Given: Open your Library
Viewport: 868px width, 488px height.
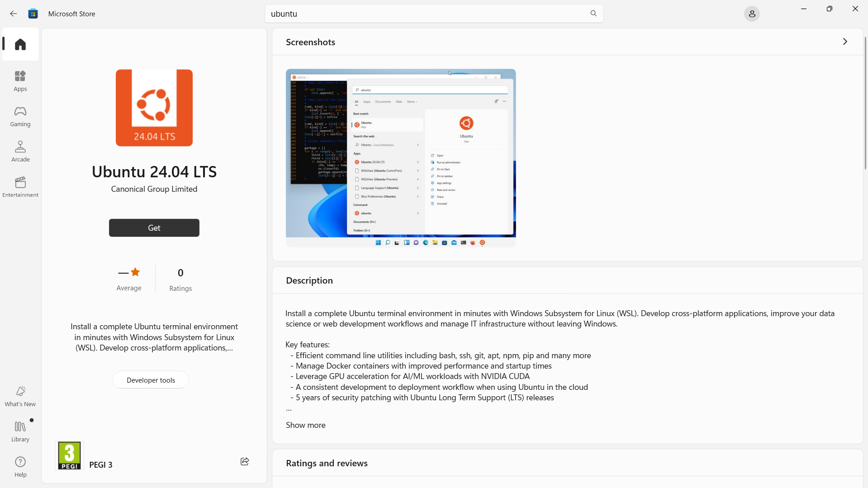Looking at the screenshot, I should pyautogui.click(x=19, y=431).
